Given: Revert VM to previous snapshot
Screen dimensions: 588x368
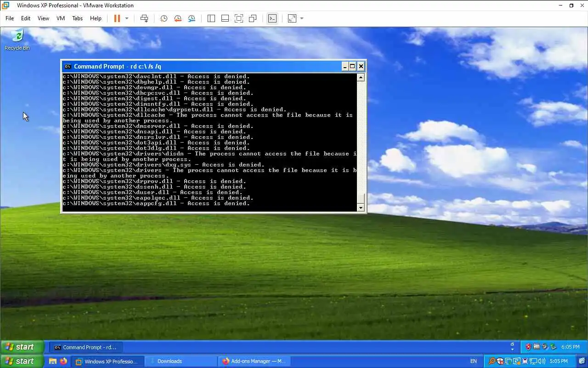Looking at the screenshot, I should click(x=178, y=18).
